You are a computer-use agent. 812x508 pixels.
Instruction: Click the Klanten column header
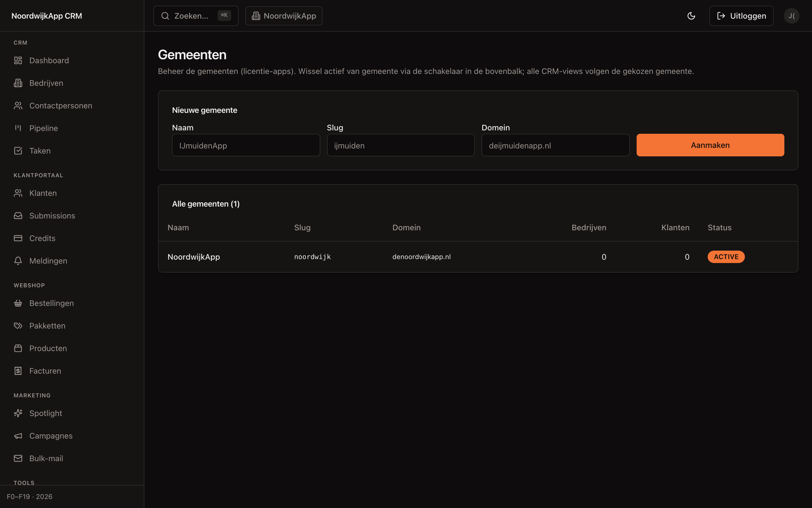click(x=675, y=228)
